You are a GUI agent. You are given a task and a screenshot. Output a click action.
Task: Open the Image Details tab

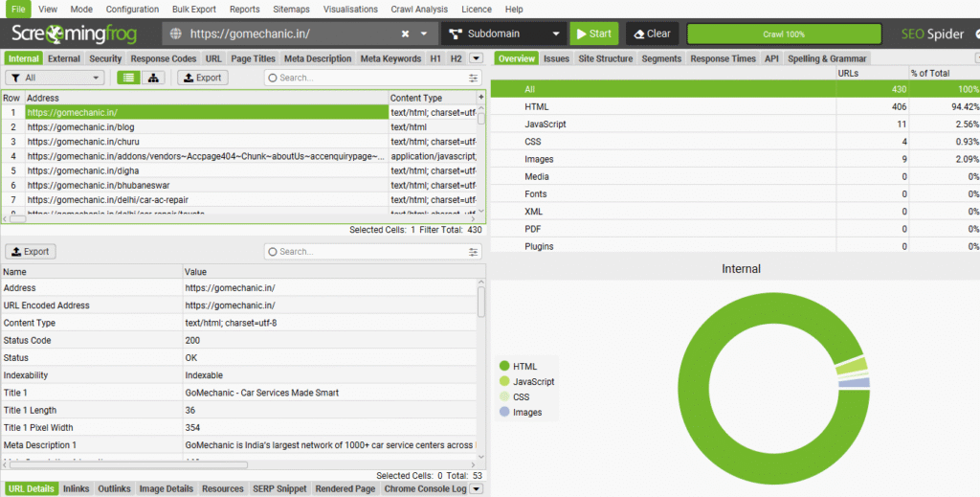pos(167,489)
